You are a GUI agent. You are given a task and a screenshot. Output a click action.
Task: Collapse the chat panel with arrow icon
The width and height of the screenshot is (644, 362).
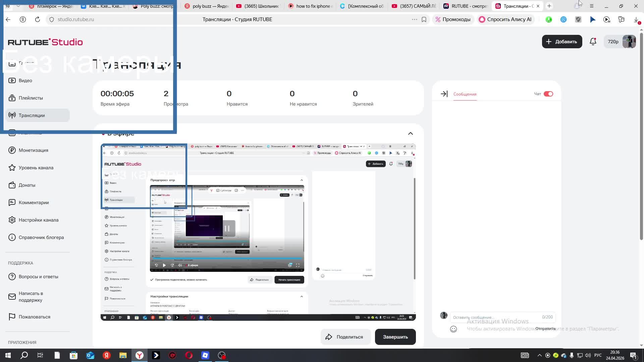pos(444,94)
